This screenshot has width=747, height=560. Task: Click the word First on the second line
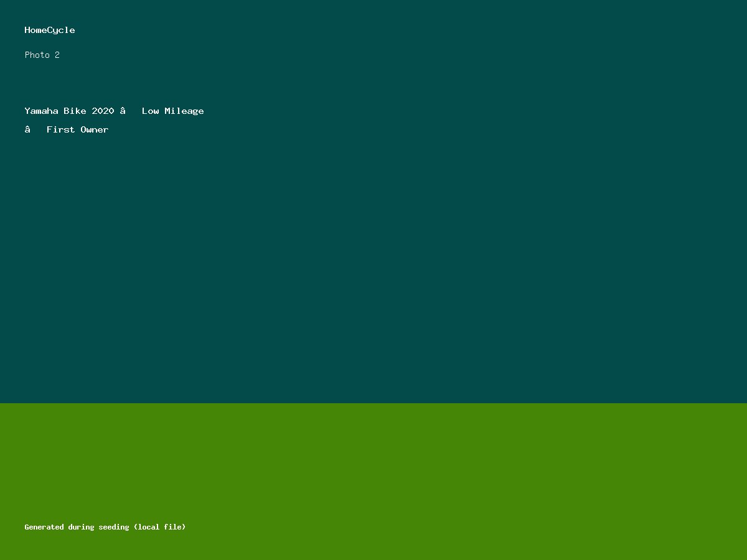(60, 129)
